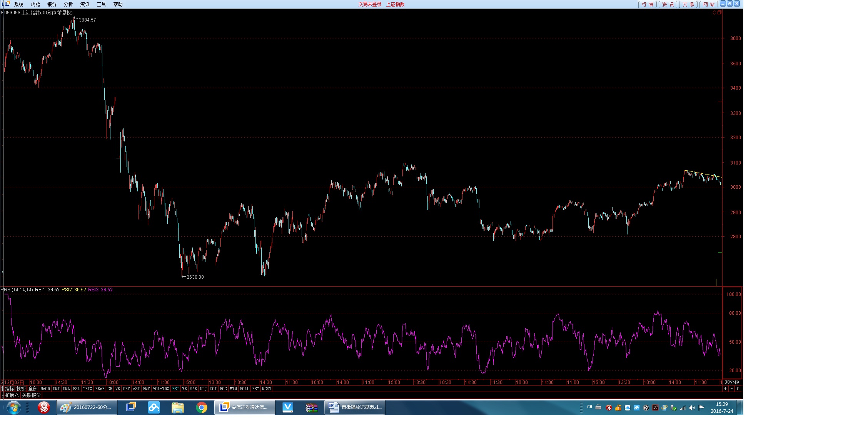Screen dimensions: 868x437
Task: Click the RSI(14,14,14) indicator label
Action: [17, 290]
